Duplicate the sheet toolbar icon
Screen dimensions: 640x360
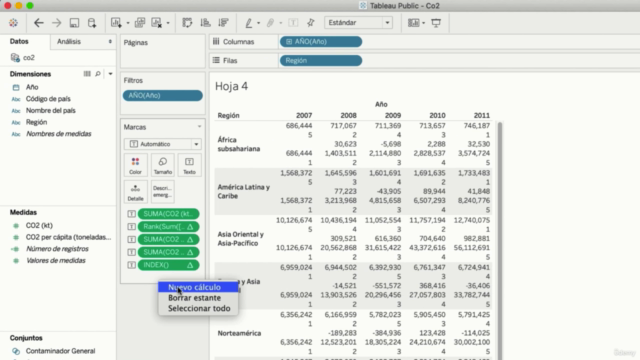140,23
